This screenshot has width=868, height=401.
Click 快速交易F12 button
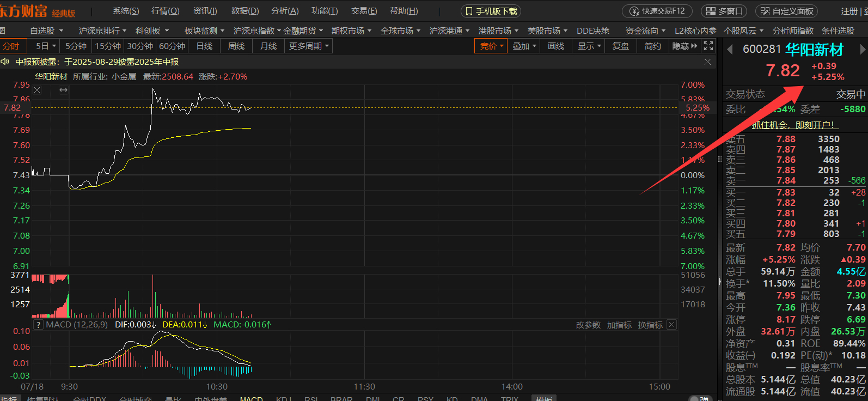coord(657,11)
